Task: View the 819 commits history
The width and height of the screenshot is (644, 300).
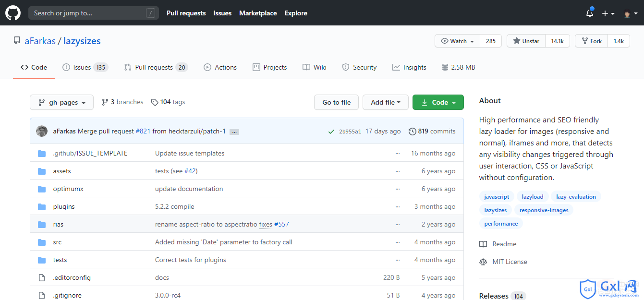Action: (x=432, y=131)
